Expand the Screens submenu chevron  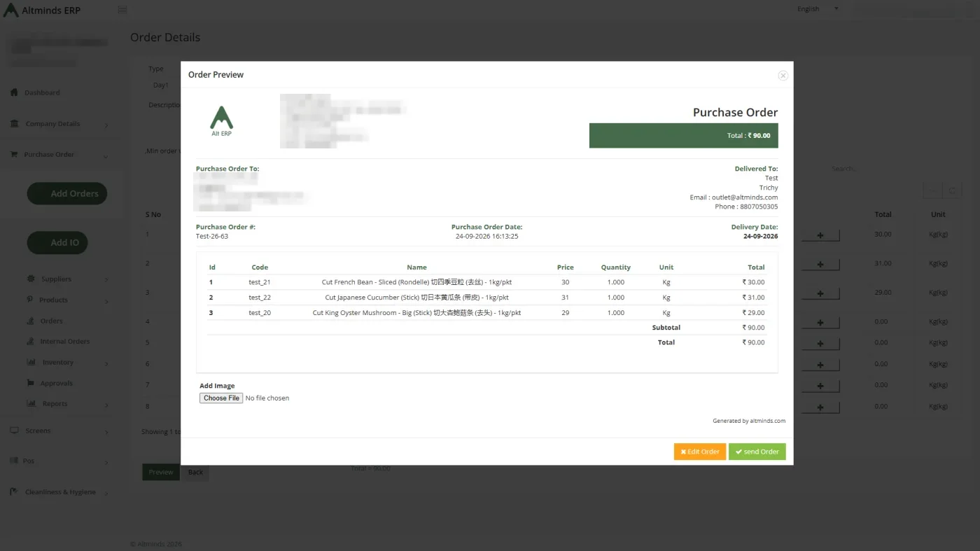106,432
